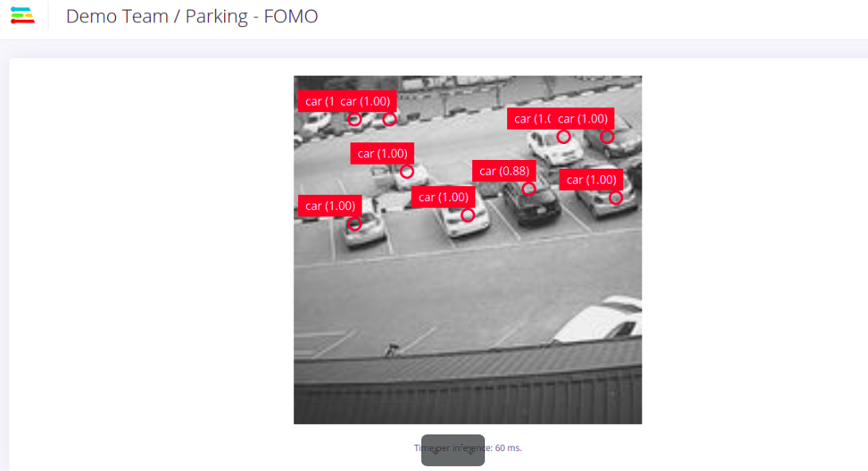
Task: Click centroid circle on lower far-right car
Action: pyautogui.click(x=615, y=198)
